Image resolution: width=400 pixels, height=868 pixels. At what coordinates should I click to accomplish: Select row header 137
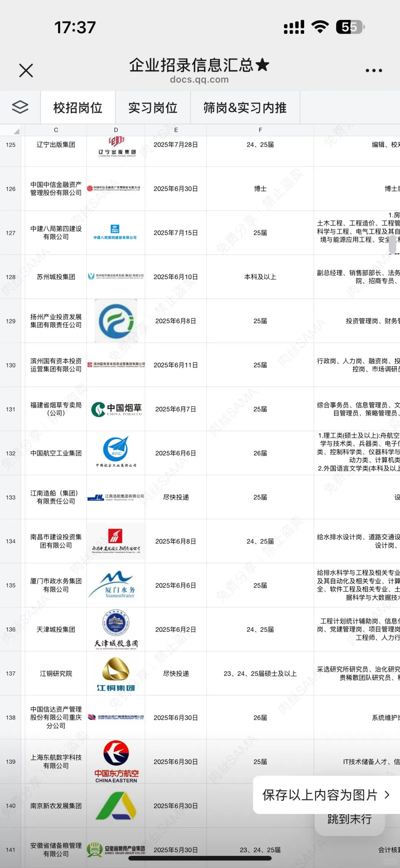click(x=11, y=673)
